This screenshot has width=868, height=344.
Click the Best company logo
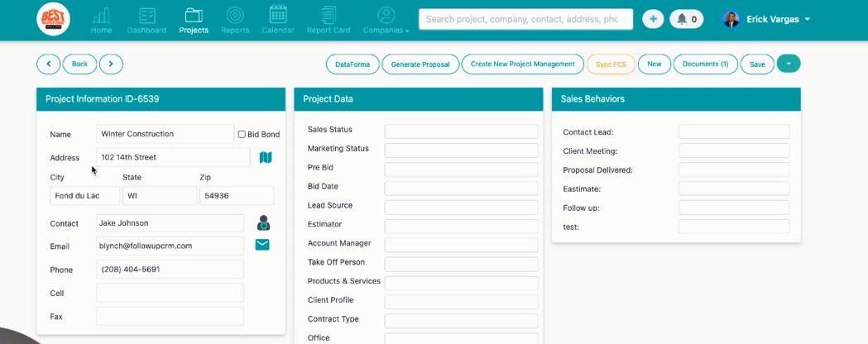[53, 19]
